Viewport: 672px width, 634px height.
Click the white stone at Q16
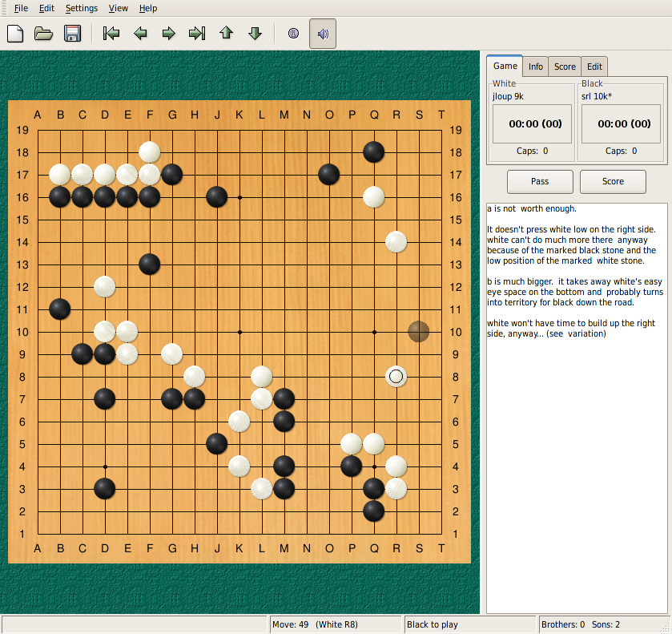pos(374,197)
